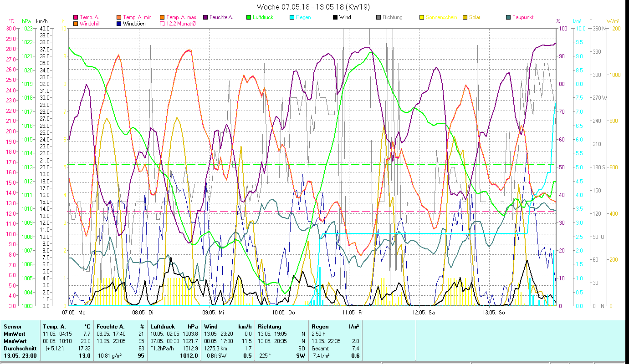Click the '12.05. Sa' date label
629x364 pixels.
pyautogui.click(x=423, y=313)
